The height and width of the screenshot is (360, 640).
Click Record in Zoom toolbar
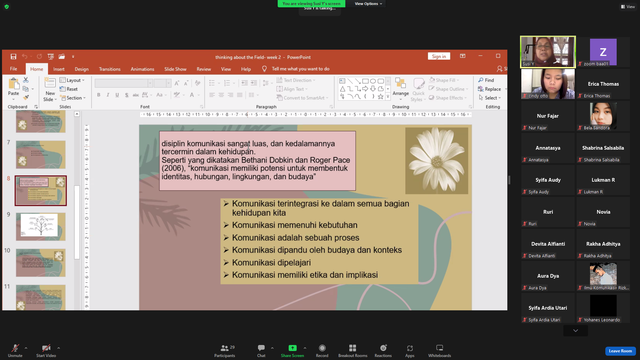[322, 350]
